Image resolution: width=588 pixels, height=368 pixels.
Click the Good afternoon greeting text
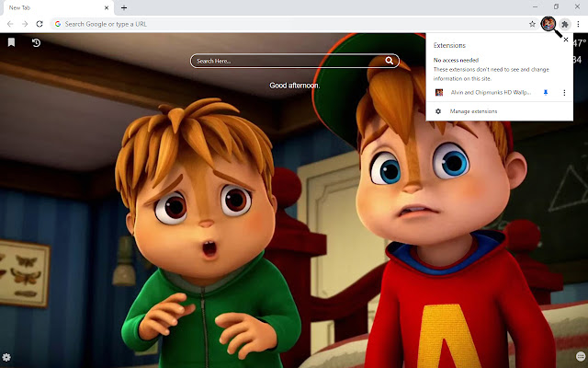294,86
